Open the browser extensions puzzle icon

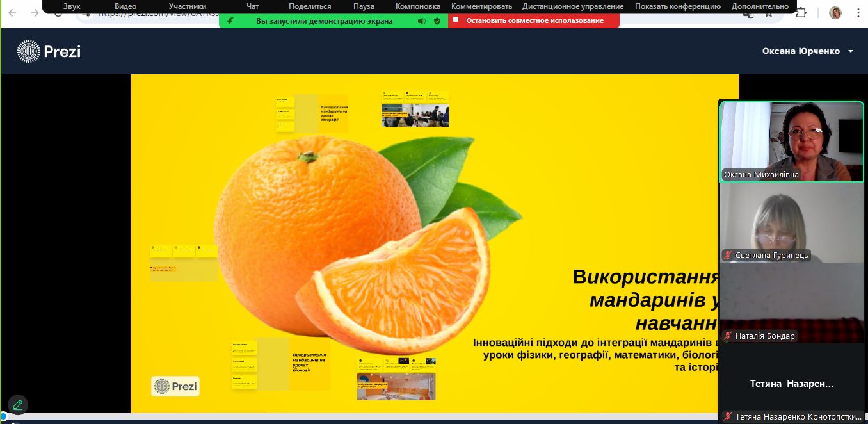(801, 13)
